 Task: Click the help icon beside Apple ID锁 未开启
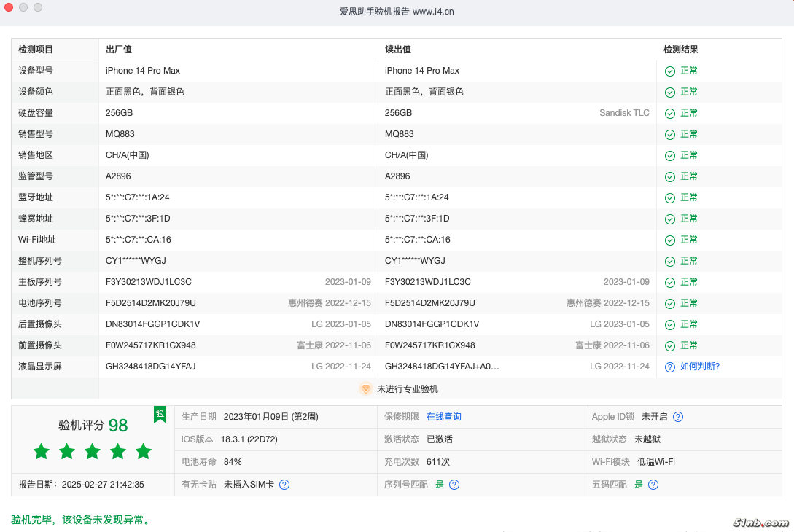pos(678,417)
